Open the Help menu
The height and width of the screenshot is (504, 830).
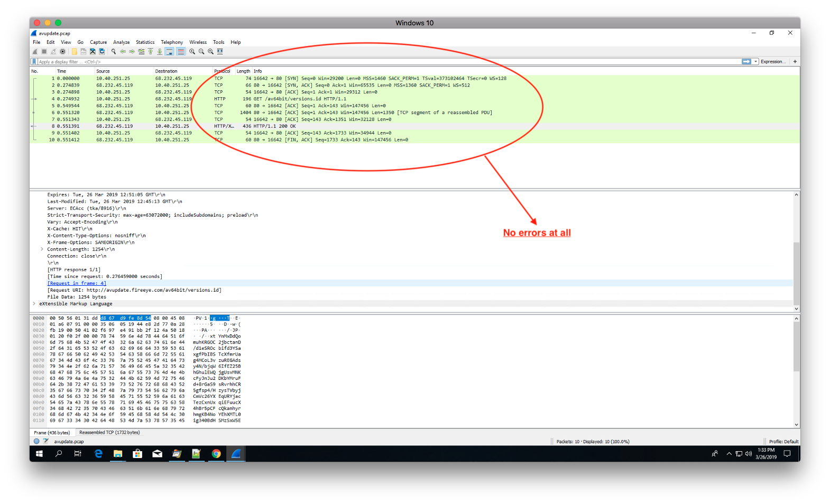(236, 42)
